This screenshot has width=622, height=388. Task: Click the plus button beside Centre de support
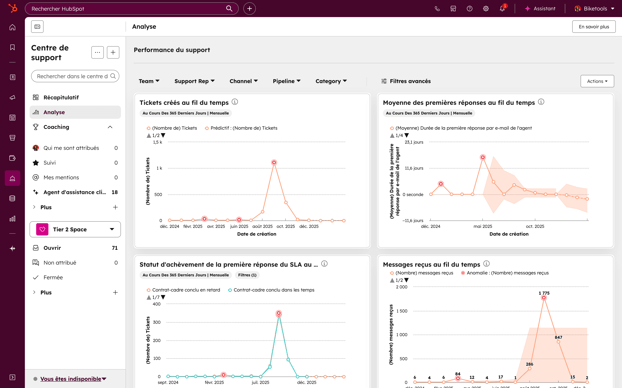[x=113, y=52]
